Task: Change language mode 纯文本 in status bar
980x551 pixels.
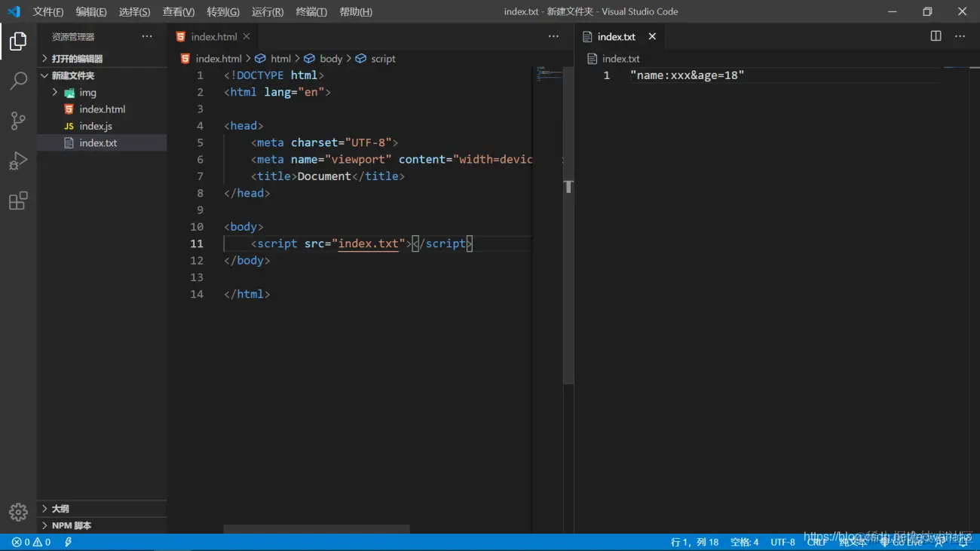Action: (853, 542)
